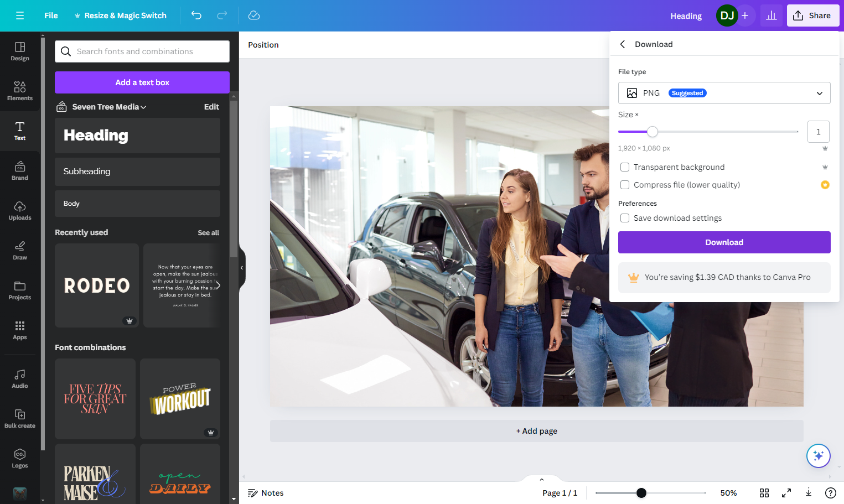Screen dimensions: 844x504
Task: Open the Position toolbar option
Action: 263,45
